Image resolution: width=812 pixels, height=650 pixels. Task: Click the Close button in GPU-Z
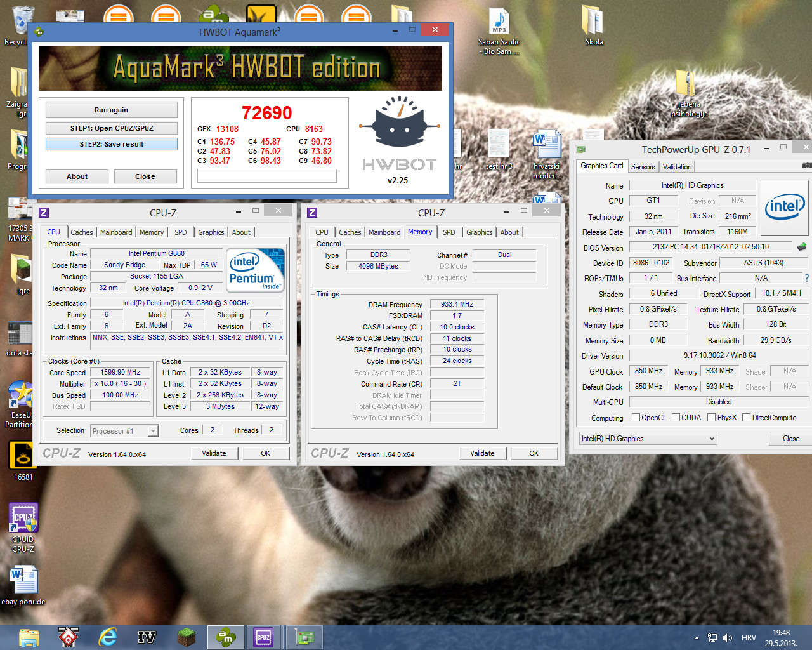point(791,439)
